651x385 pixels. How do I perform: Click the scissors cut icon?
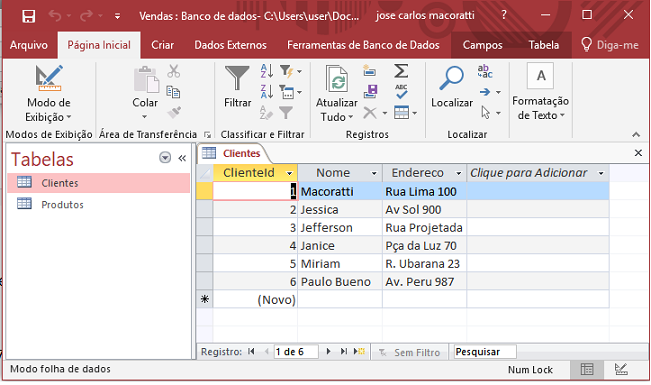174,71
